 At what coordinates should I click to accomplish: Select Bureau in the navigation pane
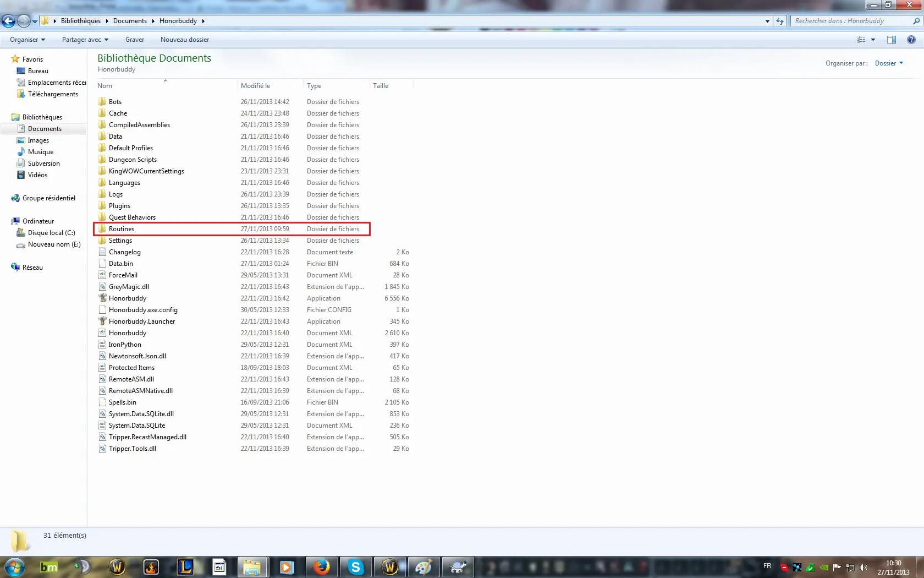38,71
